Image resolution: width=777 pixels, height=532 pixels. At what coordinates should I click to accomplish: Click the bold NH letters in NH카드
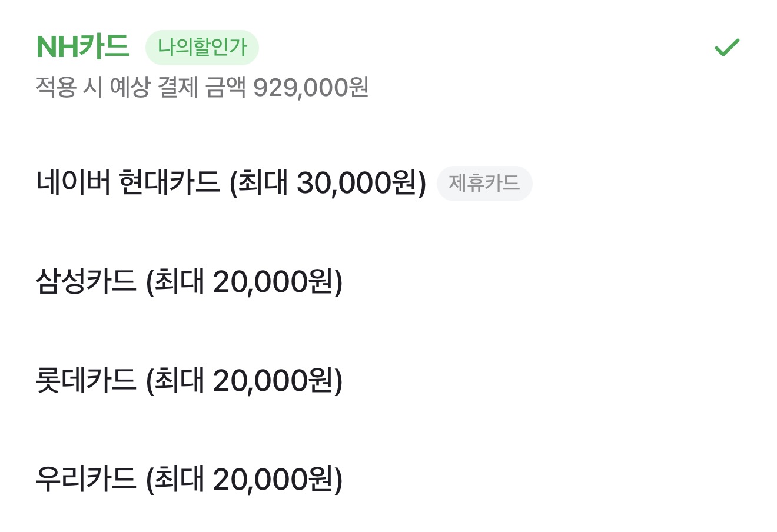(x=57, y=47)
